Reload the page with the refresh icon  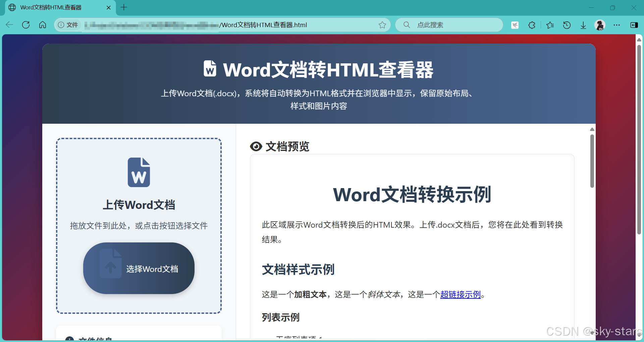tap(26, 25)
